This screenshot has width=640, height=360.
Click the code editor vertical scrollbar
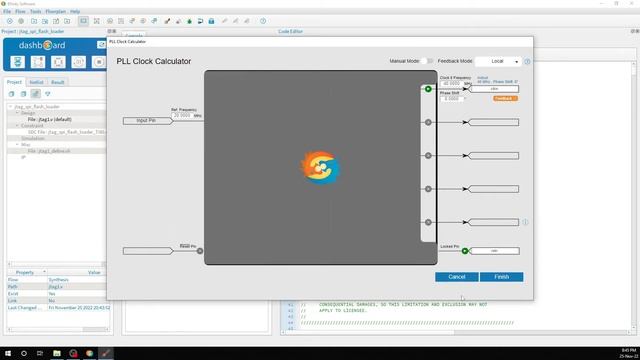pyautogui.click(x=634, y=196)
